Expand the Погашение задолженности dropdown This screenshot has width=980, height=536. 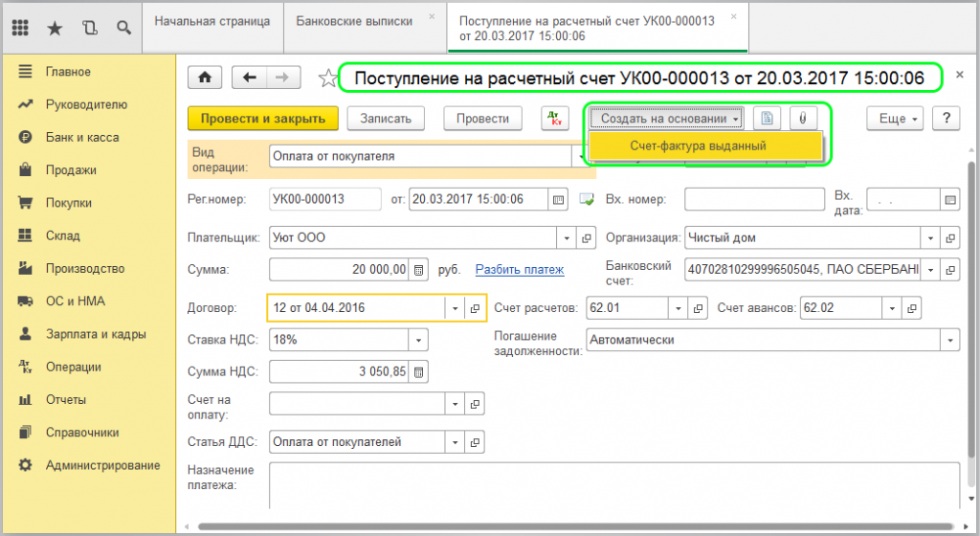pos(949,340)
